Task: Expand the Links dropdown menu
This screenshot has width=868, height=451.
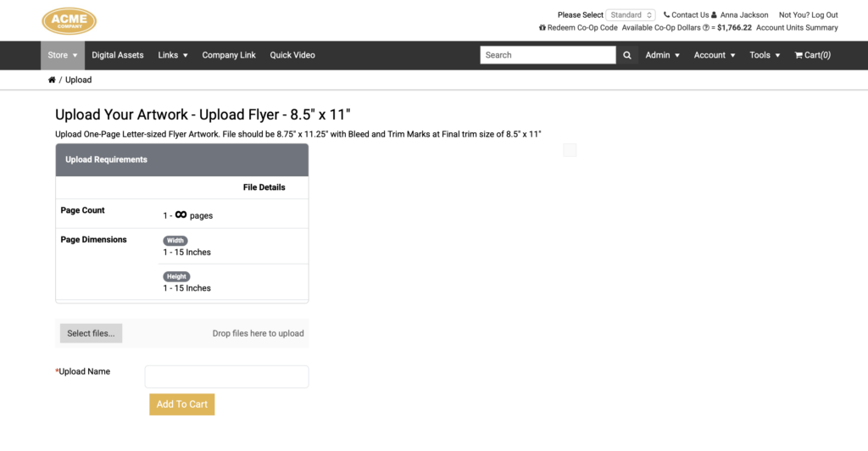Action: [173, 55]
